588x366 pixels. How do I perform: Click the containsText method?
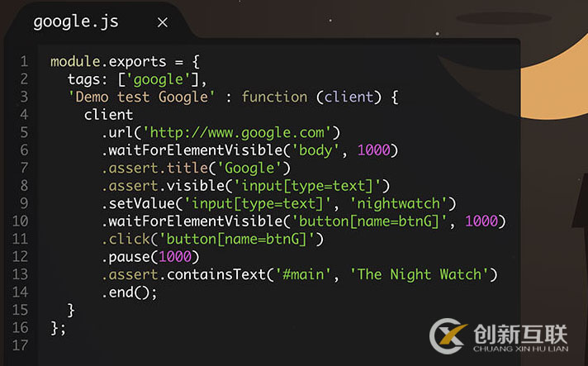pos(216,274)
